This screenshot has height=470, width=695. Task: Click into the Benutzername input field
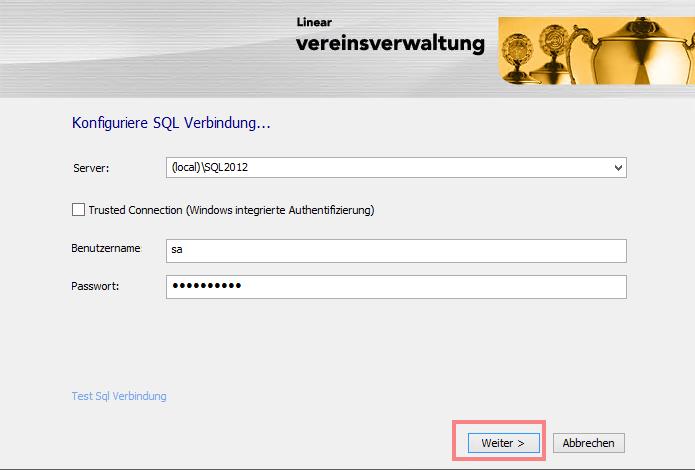(396, 251)
